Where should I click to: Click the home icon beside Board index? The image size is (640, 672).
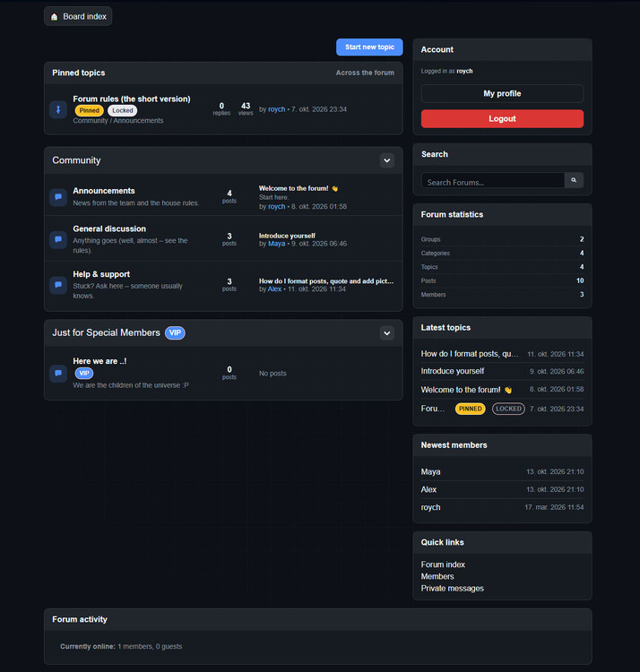(54, 17)
